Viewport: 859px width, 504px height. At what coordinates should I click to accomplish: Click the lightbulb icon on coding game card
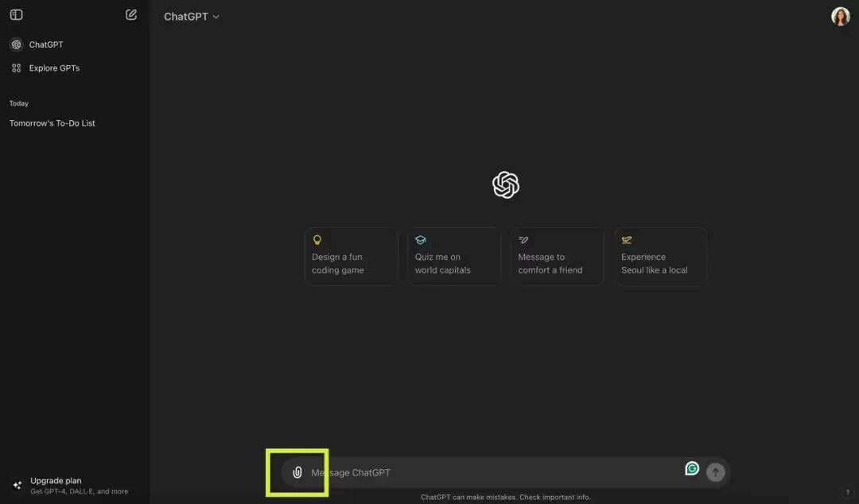point(317,240)
